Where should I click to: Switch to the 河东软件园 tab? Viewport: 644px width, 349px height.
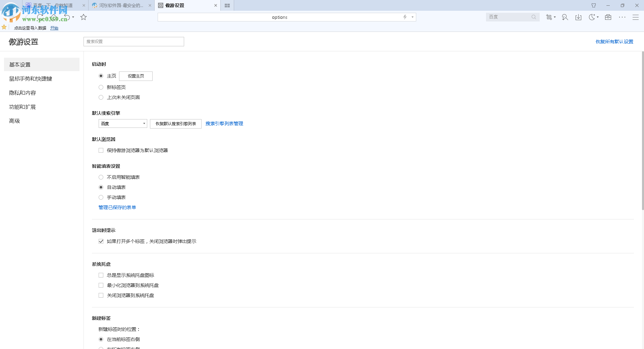point(121,5)
